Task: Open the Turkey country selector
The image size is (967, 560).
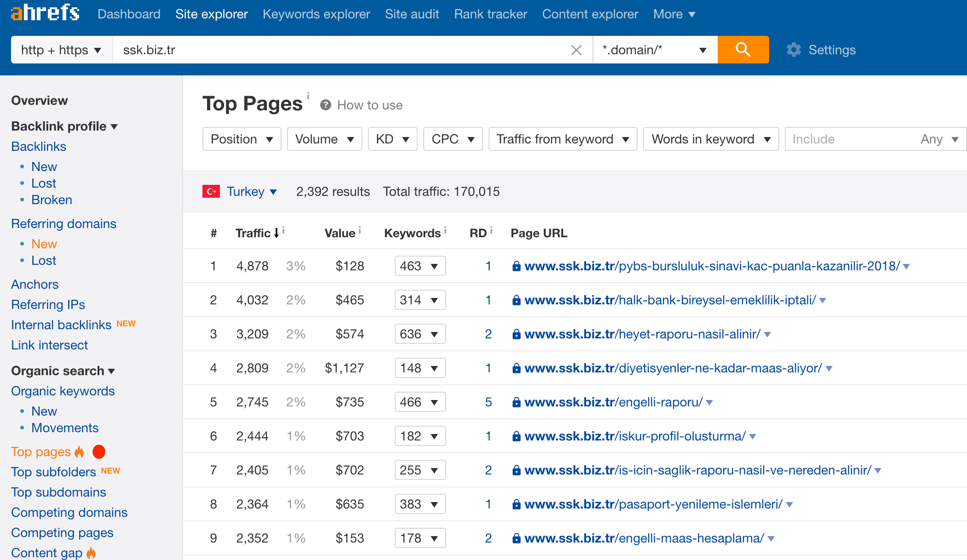Action: (x=252, y=191)
